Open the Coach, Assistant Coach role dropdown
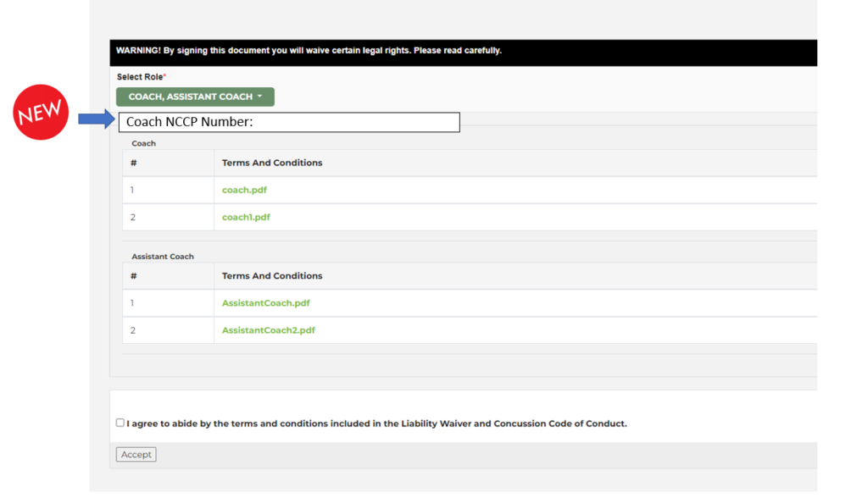 pyautogui.click(x=195, y=97)
